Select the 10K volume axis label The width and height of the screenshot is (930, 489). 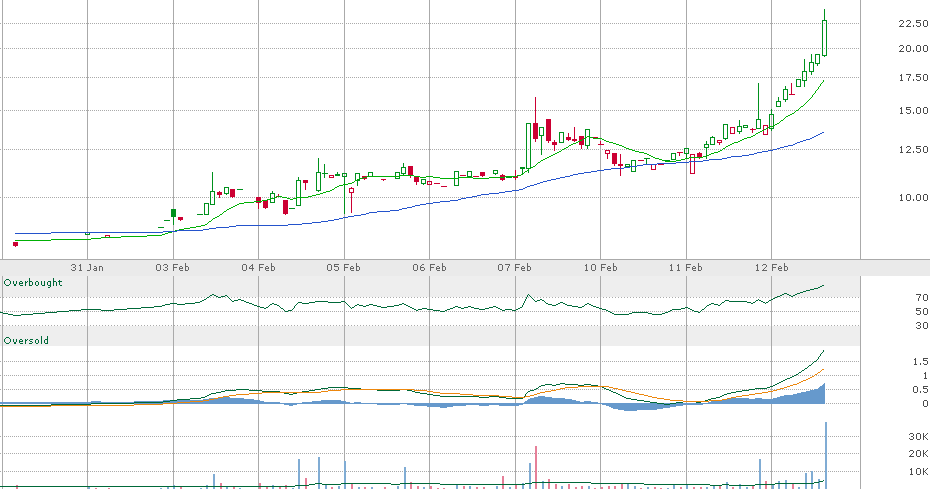point(918,472)
